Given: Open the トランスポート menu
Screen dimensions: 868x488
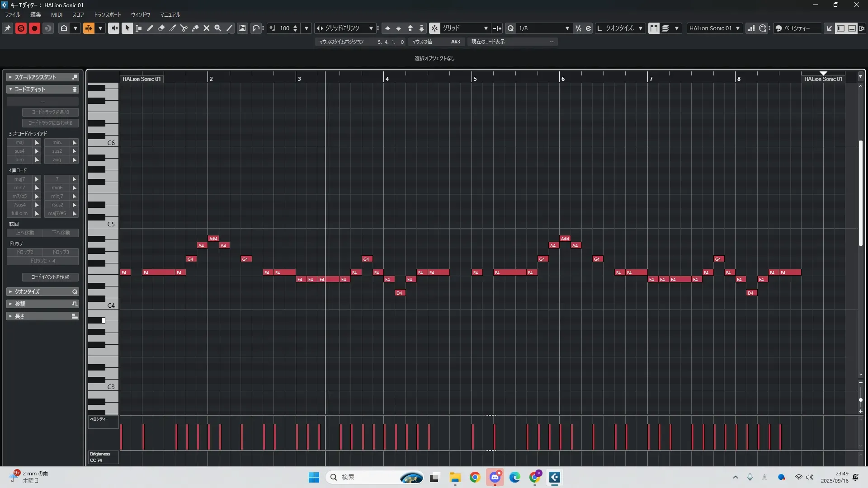Looking at the screenshot, I should click(x=107, y=14).
